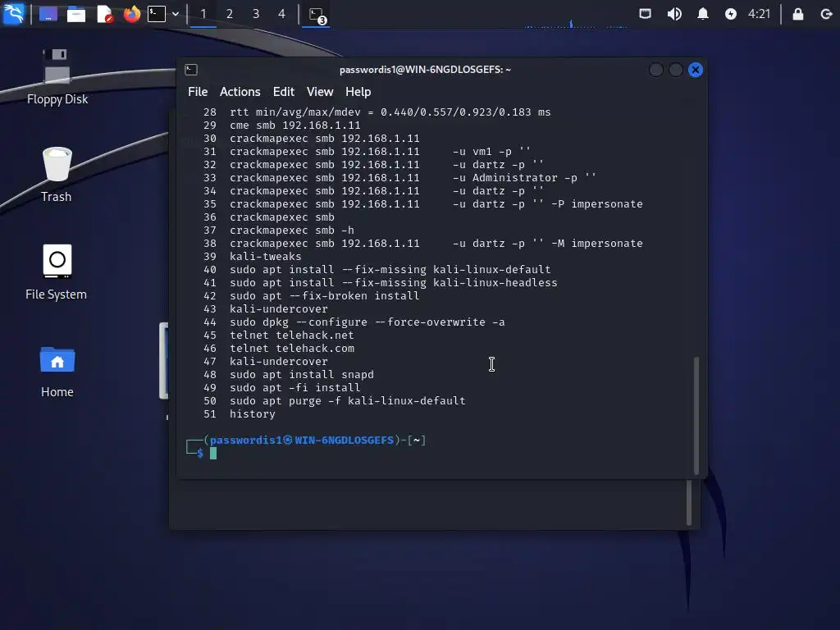Click the power manager tray icon

coord(731,14)
